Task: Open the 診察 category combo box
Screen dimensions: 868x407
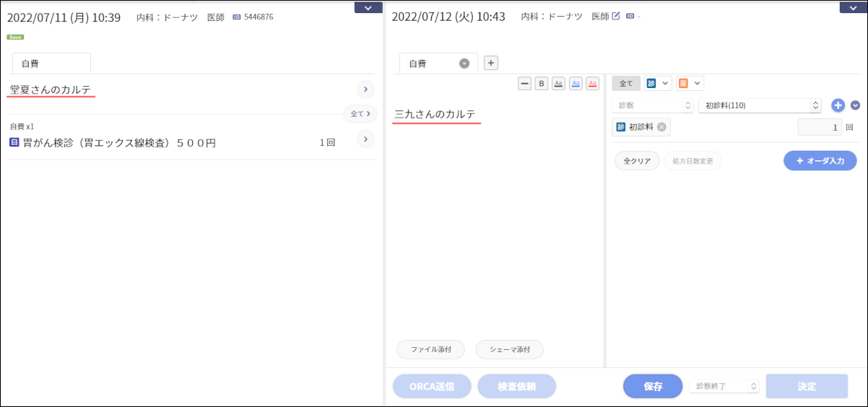Action: click(653, 105)
